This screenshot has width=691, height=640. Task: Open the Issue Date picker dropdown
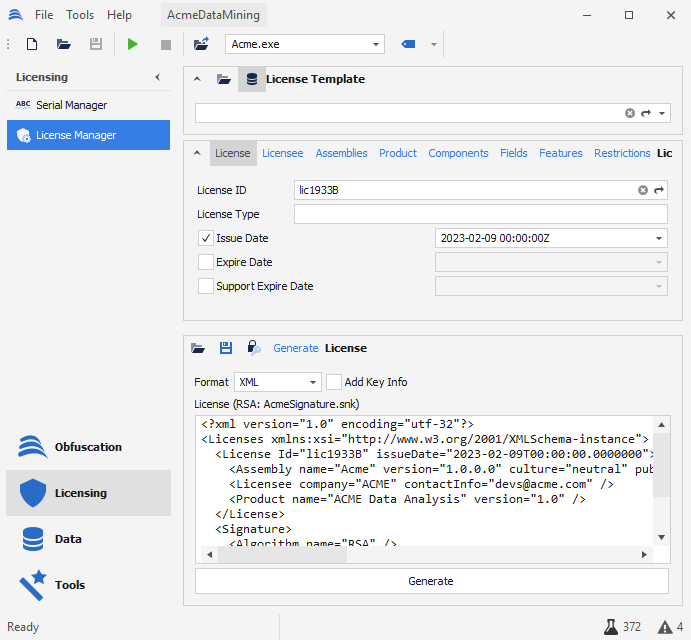[659, 238]
